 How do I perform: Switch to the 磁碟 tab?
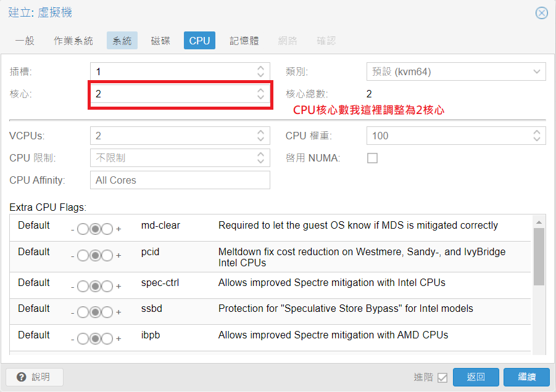(160, 41)
